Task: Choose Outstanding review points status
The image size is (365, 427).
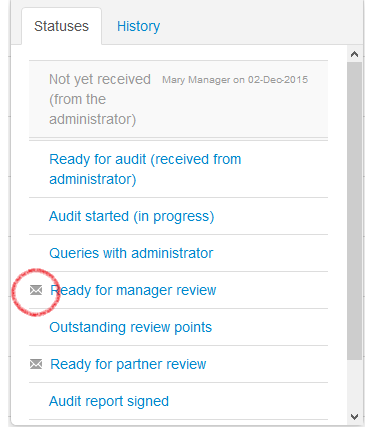Action: (130, 327)
